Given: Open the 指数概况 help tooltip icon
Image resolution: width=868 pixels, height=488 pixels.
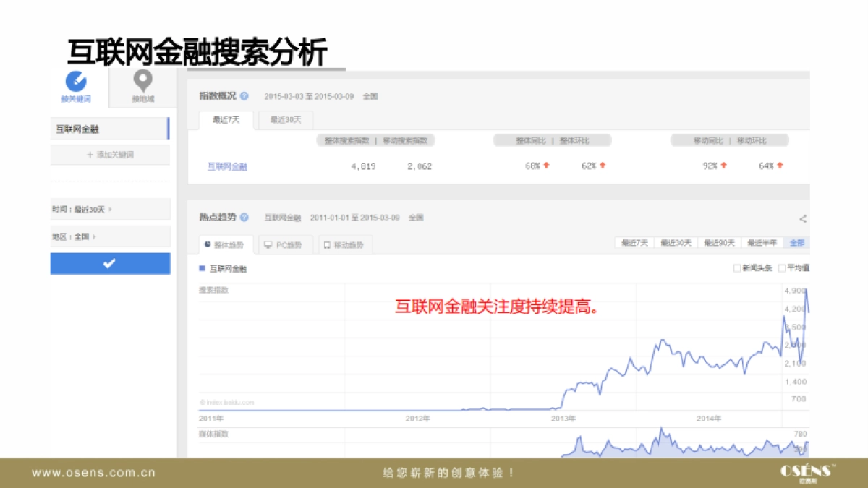Looking at the screenshot, I should tap(245, 96).
